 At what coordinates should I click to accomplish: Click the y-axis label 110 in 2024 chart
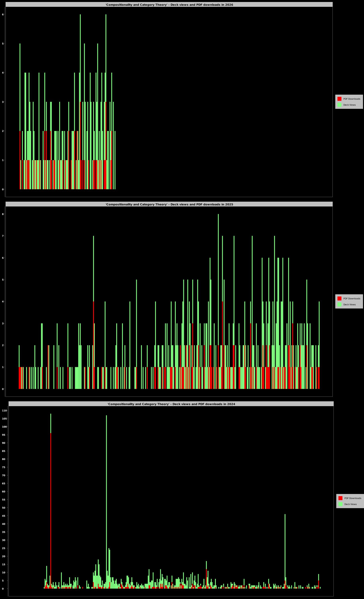point(5,411)
